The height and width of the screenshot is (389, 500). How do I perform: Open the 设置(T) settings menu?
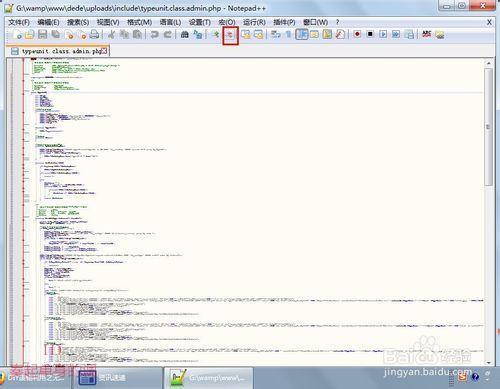click(x=200, y=22)
